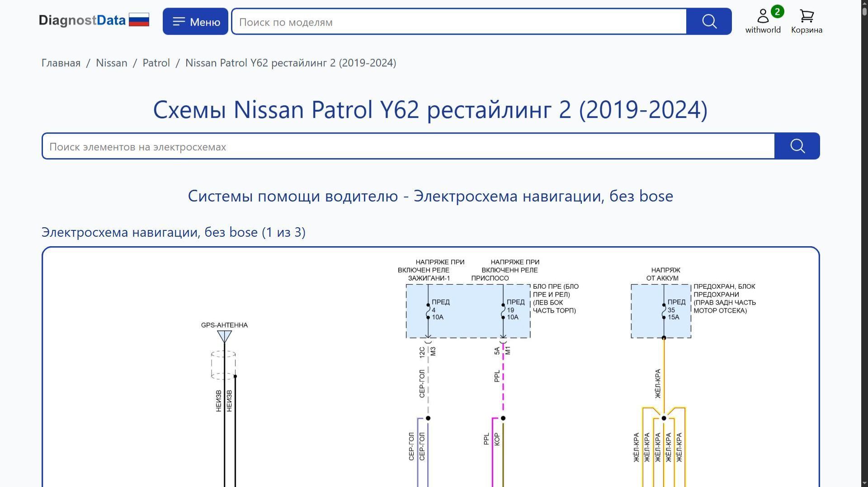Click Электросхема навигации, без bose (1 из 3)
The height and width of the screenshot is (487, 868).
click(x=174, y=232)
